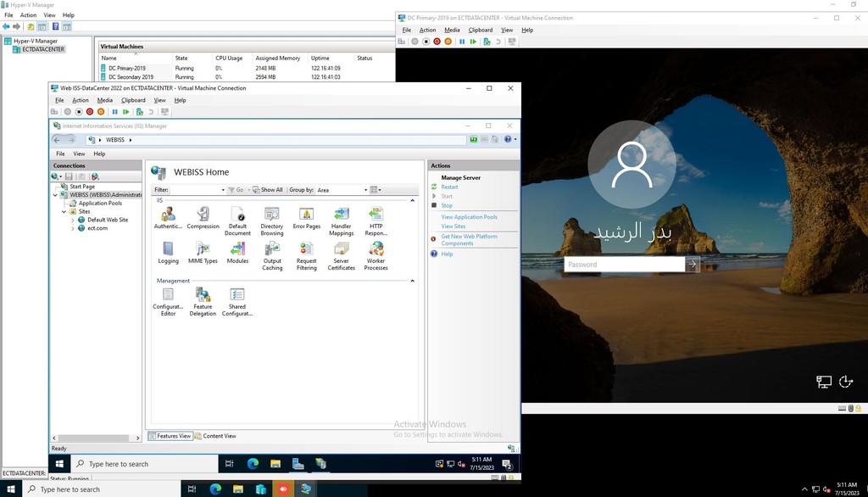Open Directory Browsing feature
868x497 pixels.
[x=272, y=221]
